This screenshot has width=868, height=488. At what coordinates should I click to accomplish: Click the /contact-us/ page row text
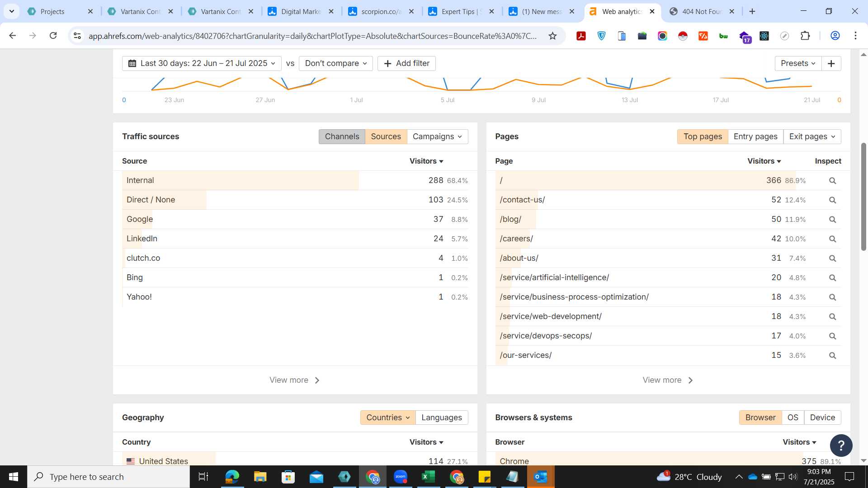coord(522,200)
